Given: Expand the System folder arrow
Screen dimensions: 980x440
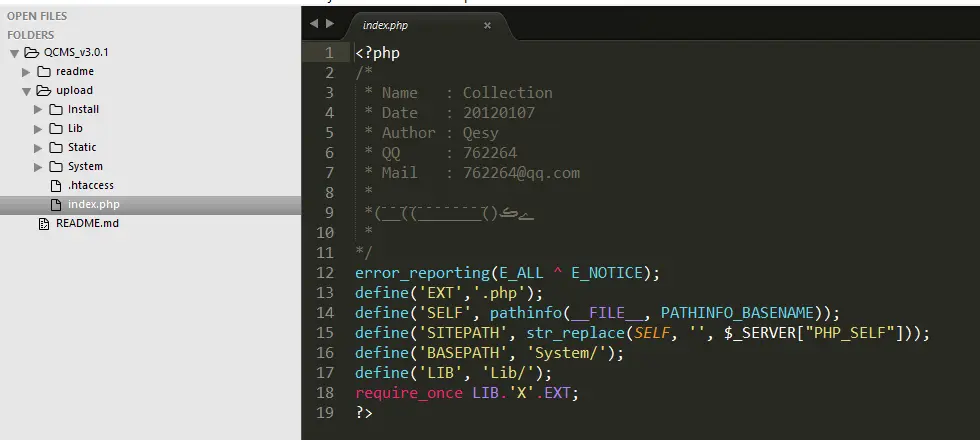Looking at the screenshot, I should [x=38, y=167].
